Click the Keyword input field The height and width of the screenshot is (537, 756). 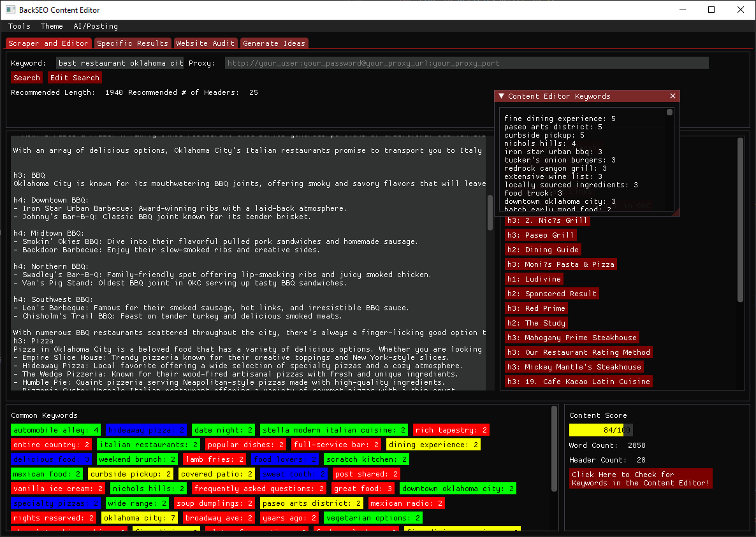click(x=120, y=63)
